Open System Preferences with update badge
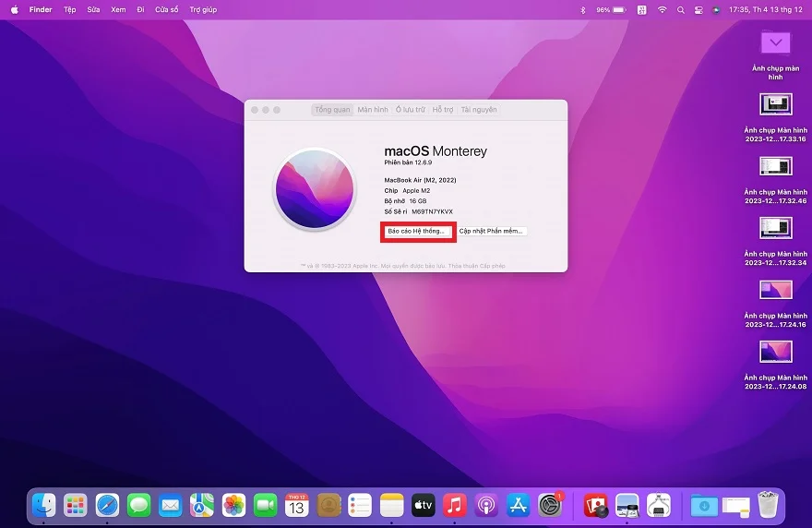The image size is (812, 528). [x=550, y=505]
